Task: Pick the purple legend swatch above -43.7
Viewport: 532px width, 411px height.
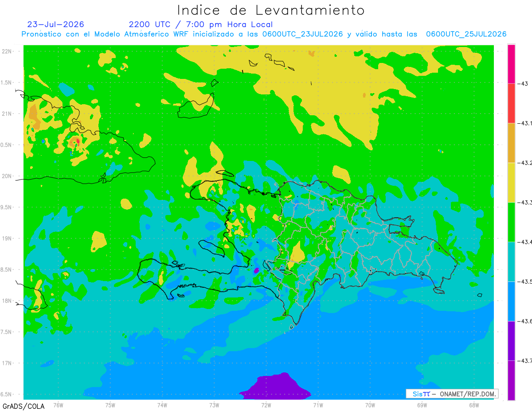Action: (x=511, y=341)
